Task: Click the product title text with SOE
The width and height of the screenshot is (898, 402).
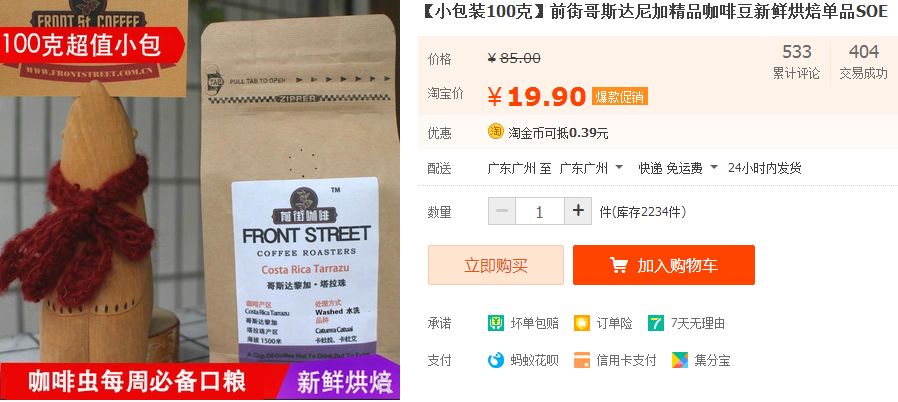Action: click(654, 12)
